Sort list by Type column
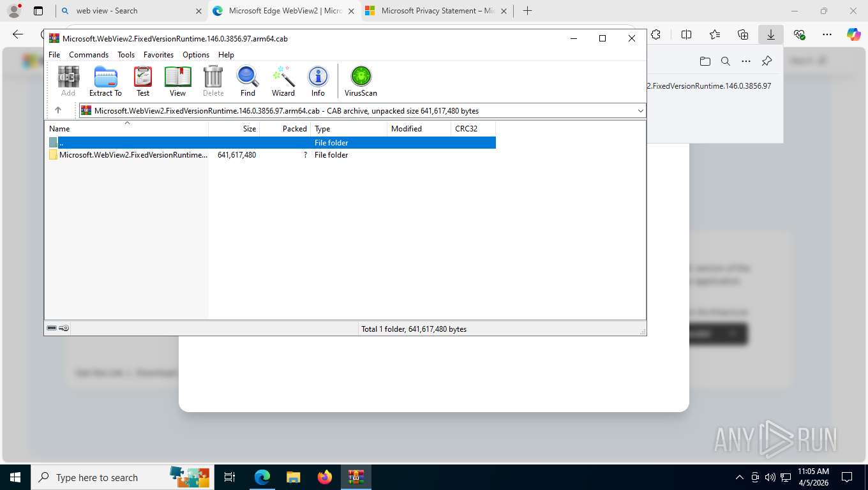 click(x=349, y=128)
